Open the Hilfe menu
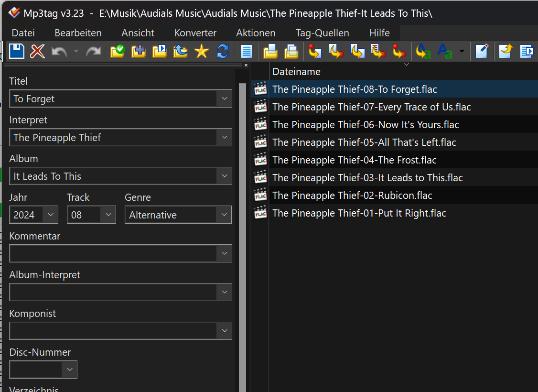538x392 pixels. pos(379,33)
